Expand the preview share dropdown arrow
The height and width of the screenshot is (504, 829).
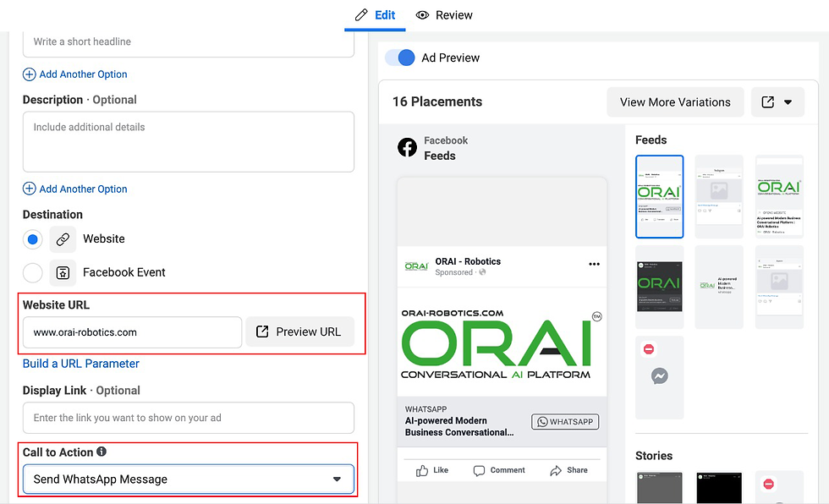coord(788,102)
